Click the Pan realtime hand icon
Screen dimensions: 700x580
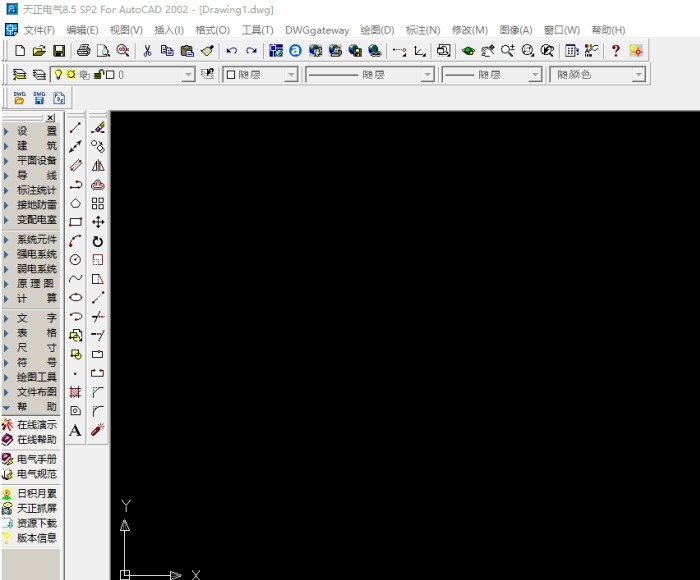488,50
